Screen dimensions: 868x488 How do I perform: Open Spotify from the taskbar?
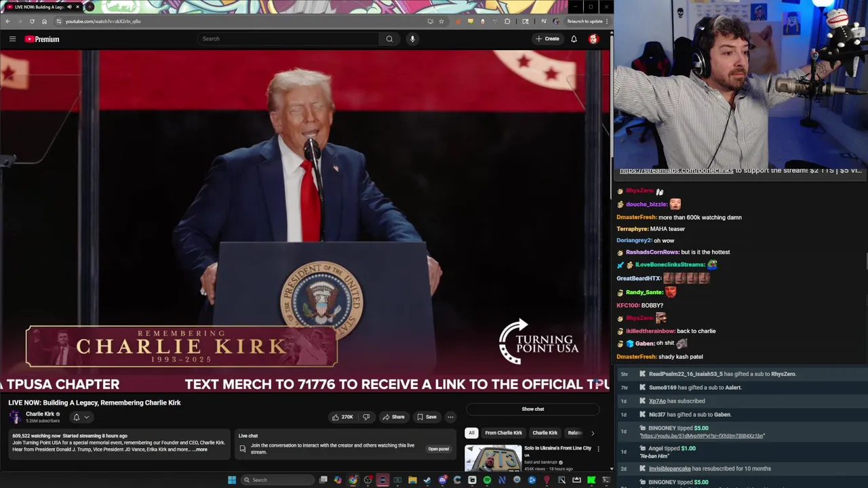[x=487, y=480]
